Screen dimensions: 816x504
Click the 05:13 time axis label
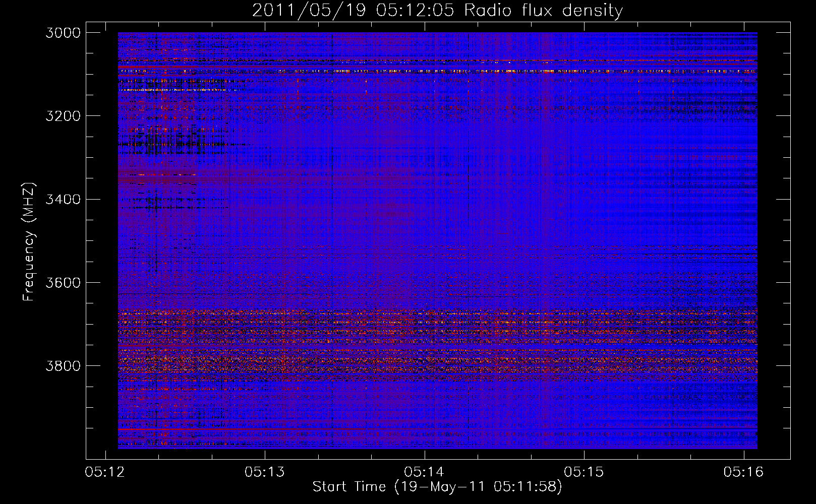(265, 472)
